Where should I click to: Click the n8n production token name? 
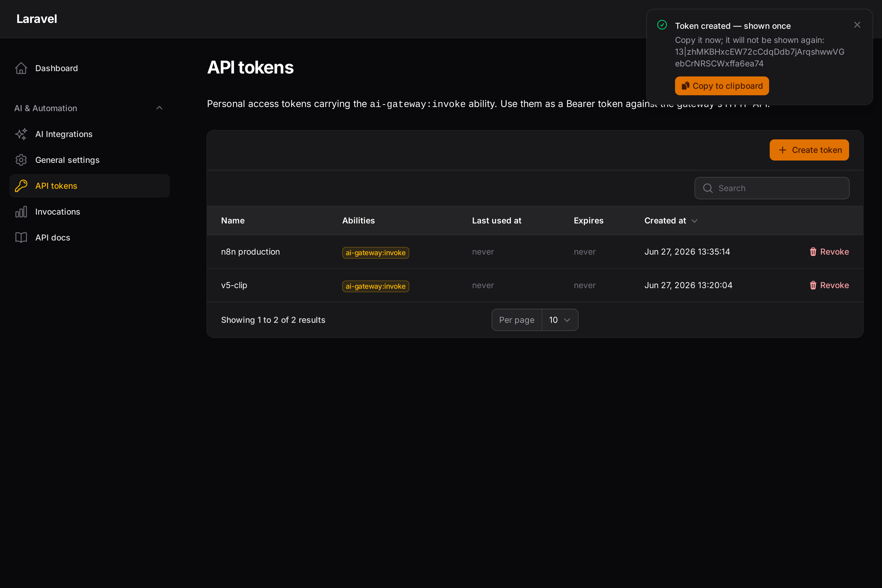tap(250, 252)
